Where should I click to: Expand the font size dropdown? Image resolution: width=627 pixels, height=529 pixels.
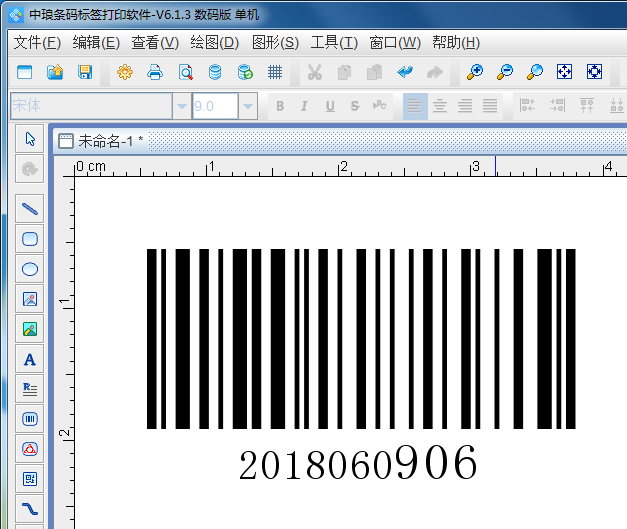pyautogui.click(x=248, y=106)
